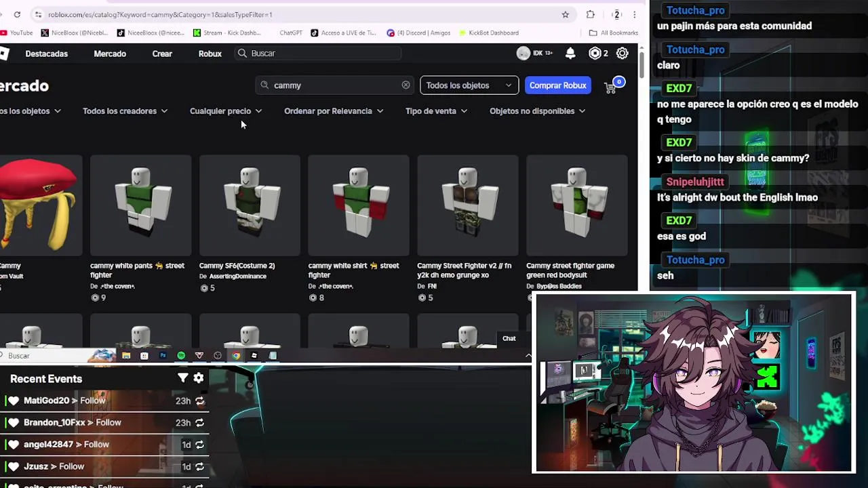
Task: Click Totucha_pro username above 'claro' message
Action: (x=696, y=49)
